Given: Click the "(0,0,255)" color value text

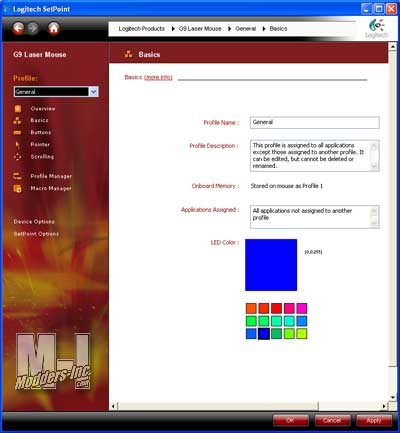Looking at the screenshot, I should 313,252.
